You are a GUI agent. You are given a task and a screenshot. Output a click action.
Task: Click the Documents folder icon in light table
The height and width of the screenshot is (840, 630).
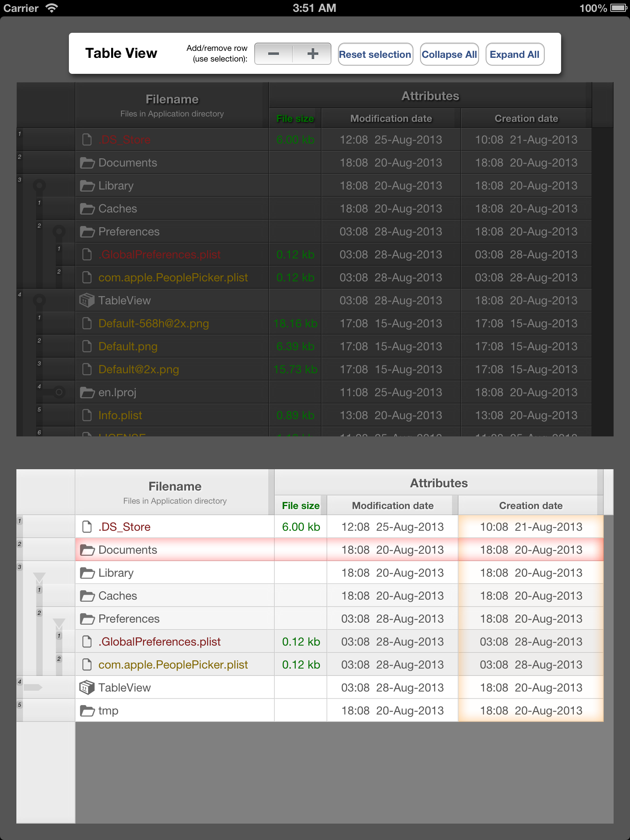pyautogui.click(x=87, y=550)
